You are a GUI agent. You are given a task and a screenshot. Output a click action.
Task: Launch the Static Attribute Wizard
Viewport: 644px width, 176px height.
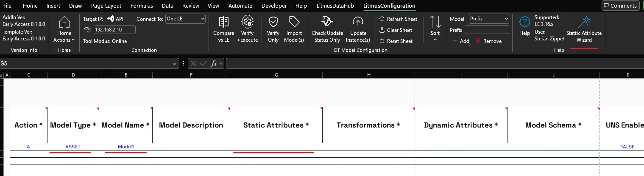[x=584, y=30]
